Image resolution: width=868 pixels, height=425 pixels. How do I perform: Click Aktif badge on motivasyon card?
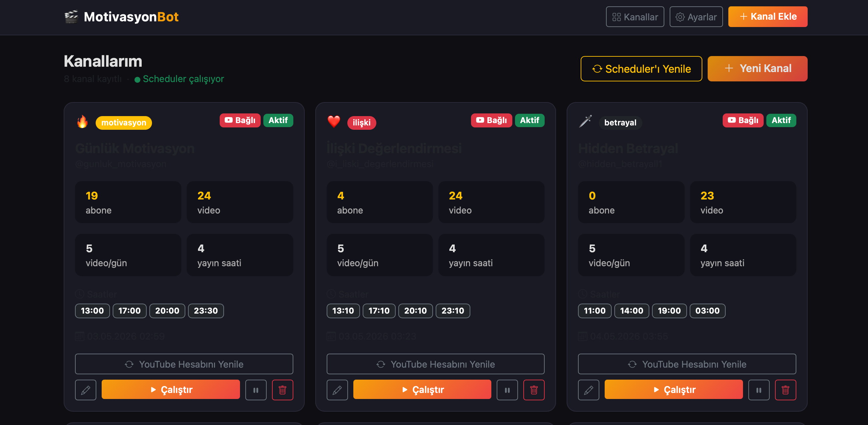pos(278,120)
